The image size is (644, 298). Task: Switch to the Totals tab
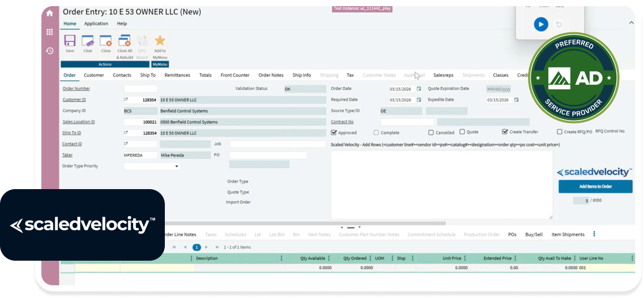[205, 75]
